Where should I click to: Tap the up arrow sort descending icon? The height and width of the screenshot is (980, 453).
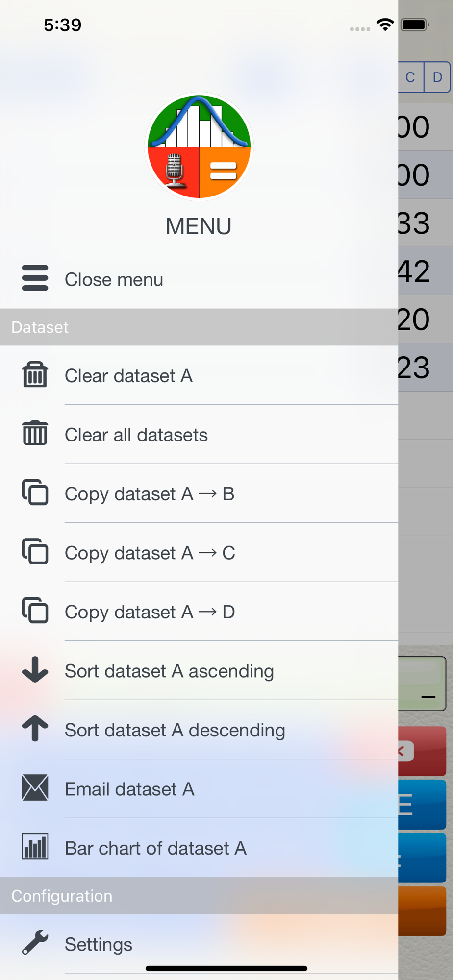coord(35,729)
